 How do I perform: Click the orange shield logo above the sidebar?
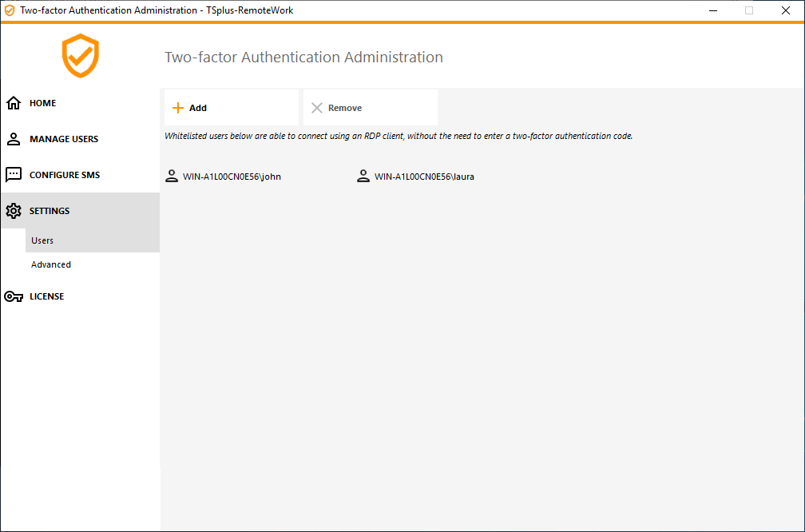coord(80,56)
